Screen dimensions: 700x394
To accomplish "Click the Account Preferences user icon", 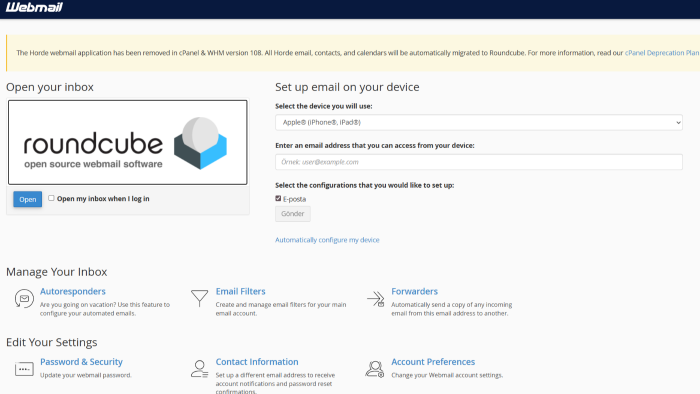I will 375,369.
